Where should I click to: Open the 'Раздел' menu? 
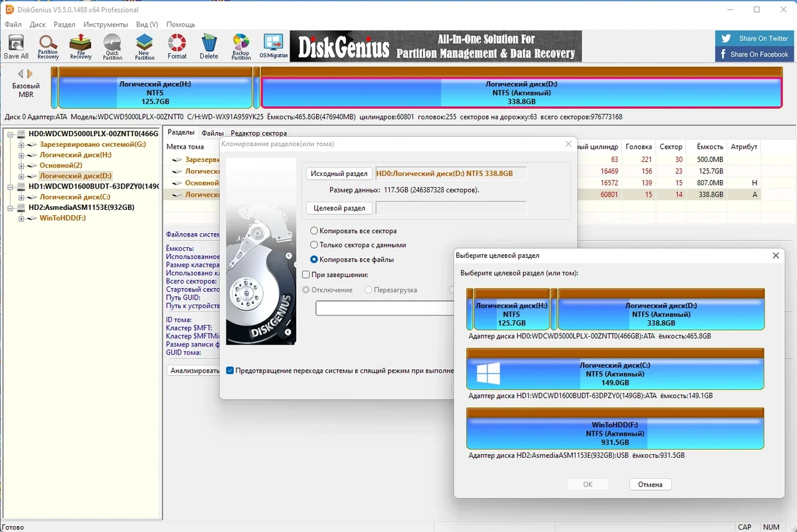(64, 25)
